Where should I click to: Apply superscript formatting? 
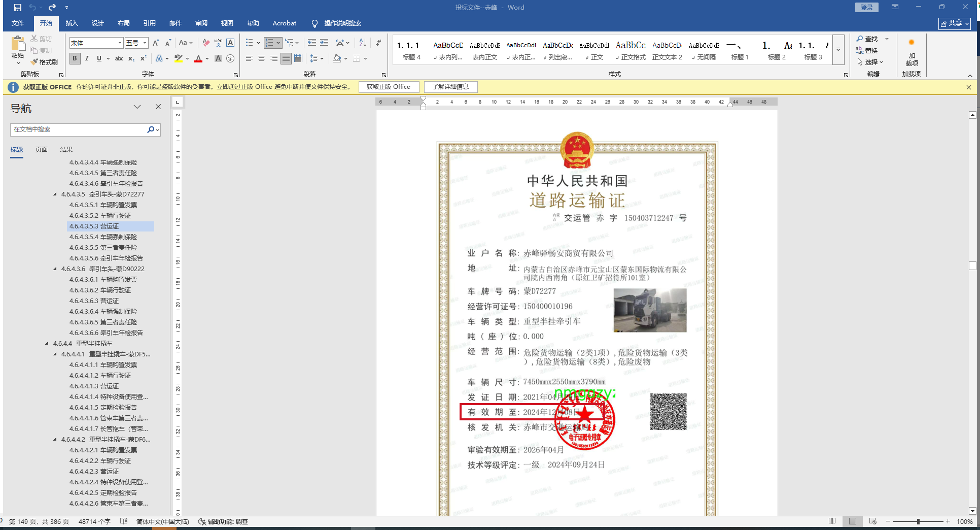[x=144, y=58]
